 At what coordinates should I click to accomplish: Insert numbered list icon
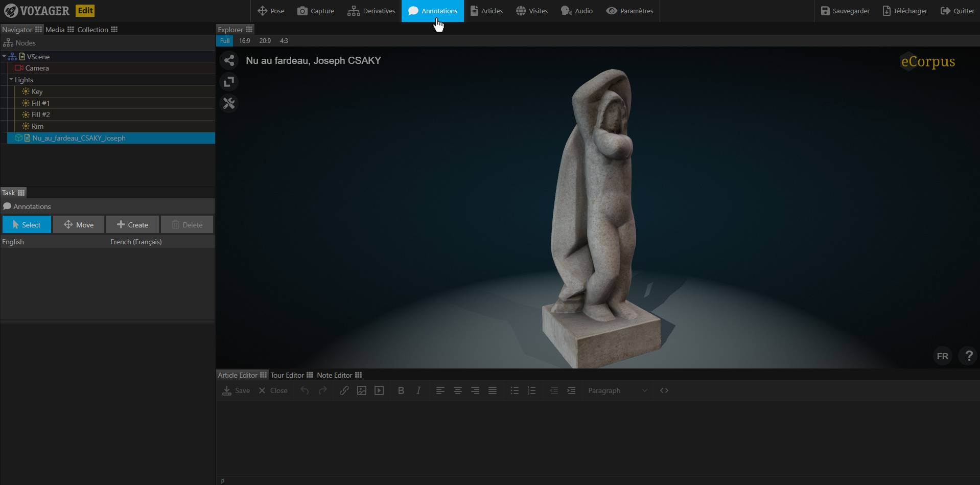pos(532,390)
